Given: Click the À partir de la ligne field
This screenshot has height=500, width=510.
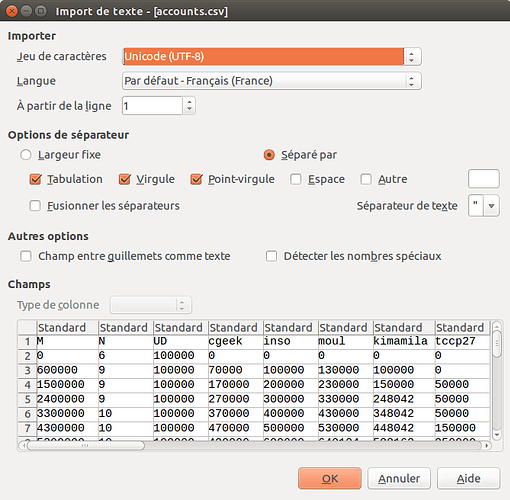Looking at the screenshot, I should (152, 106).
